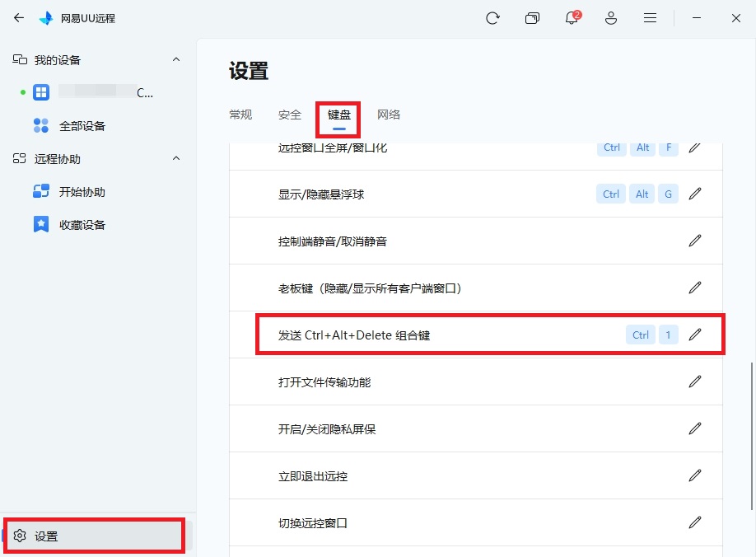This screenshot has height=557, width=756.
Task: Click the 老板键（隐藏/显示所有客户端窗口） label
Action: tap(371, 288)
